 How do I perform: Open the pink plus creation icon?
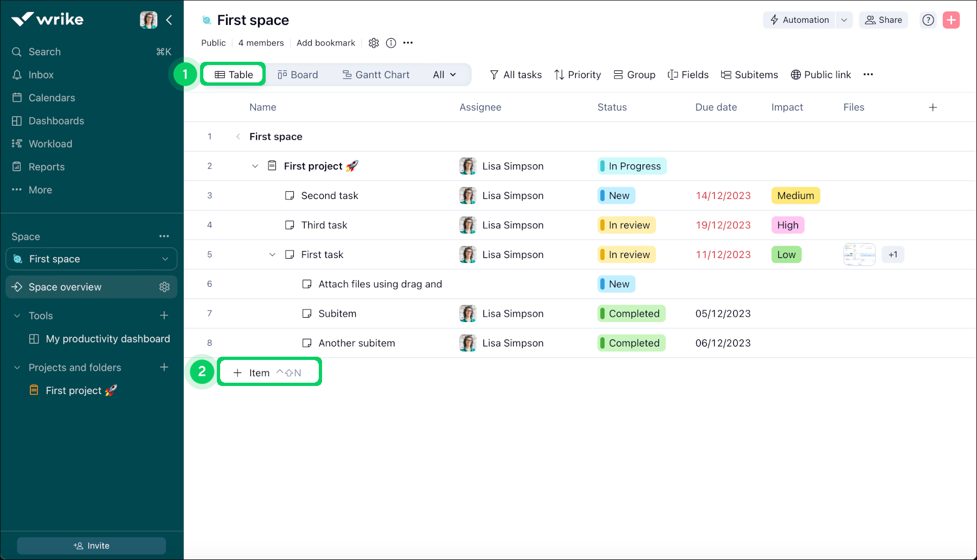[x=951, y=20]
